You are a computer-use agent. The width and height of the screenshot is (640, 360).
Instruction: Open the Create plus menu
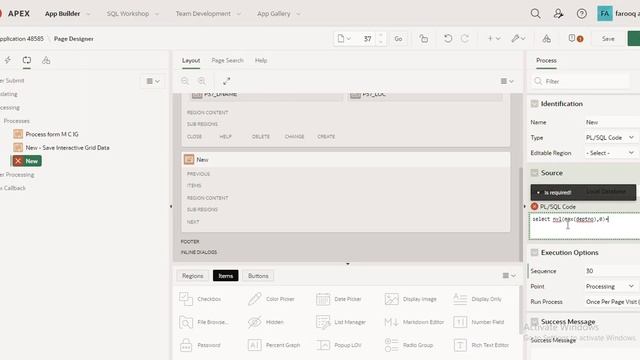pyautogui.click(x=493, y=38)
